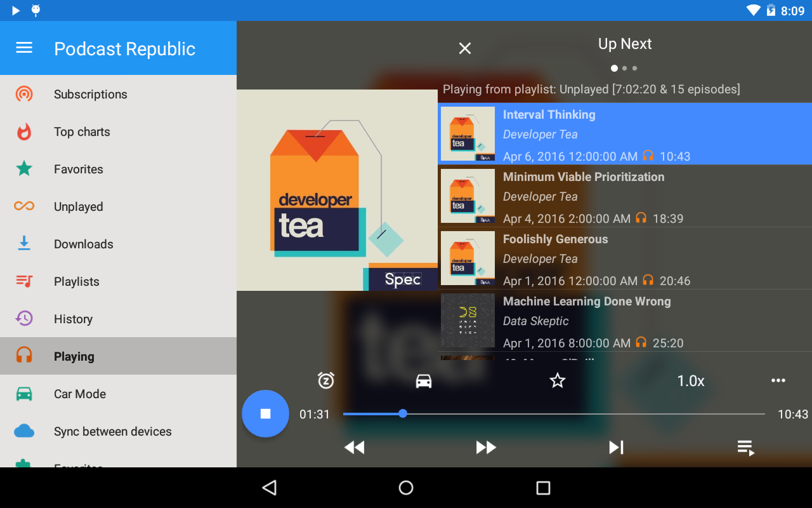812x508 pixels.
Task: Open Subscriptions in the sidebar
Action: (118, 94)
